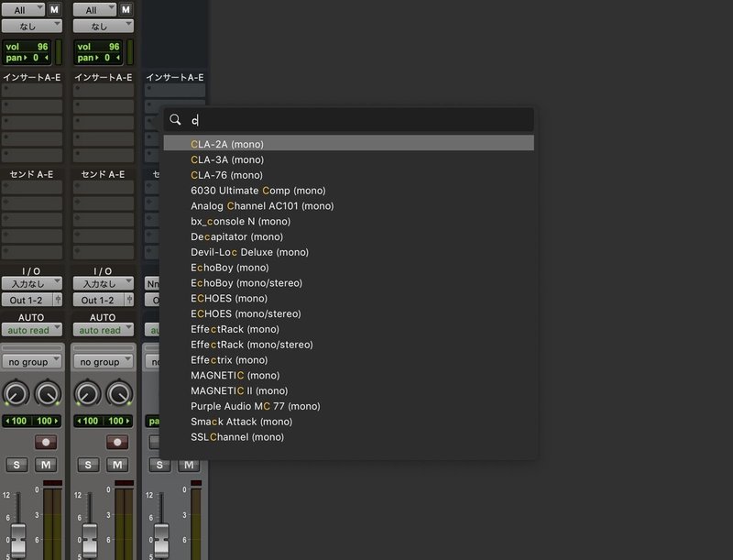Image resolution: width=733 pixels, height=560 pixels.
Task: Open first track's 入力なし input selector
Action: click(32, 283)
